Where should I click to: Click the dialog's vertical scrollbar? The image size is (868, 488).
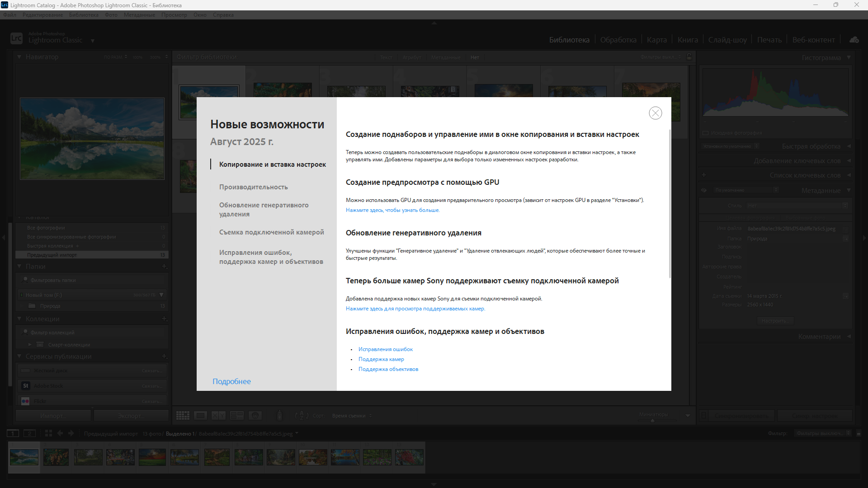[x=670, y=203]
